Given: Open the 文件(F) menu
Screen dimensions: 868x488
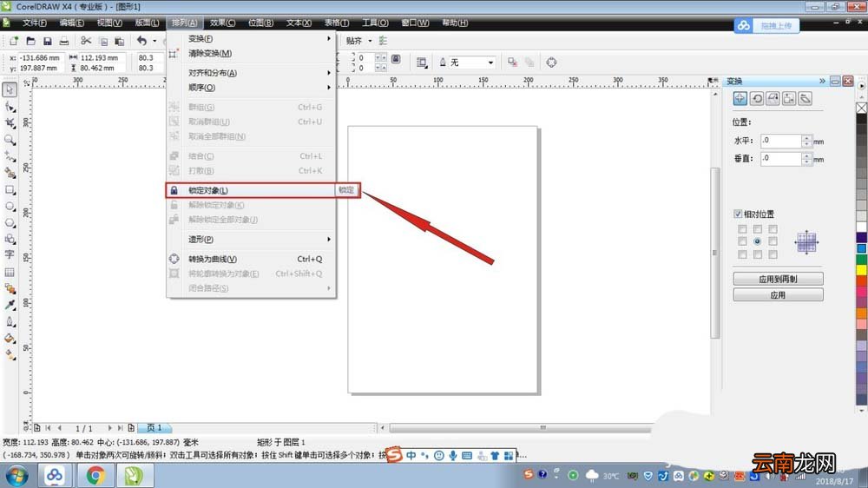Looking at the screenshot, I should (35, 23).
